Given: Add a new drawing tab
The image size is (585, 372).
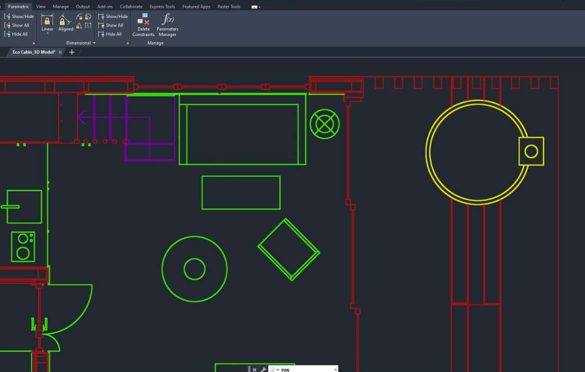Looking at the screenshot, I should [x=72, y=52].
